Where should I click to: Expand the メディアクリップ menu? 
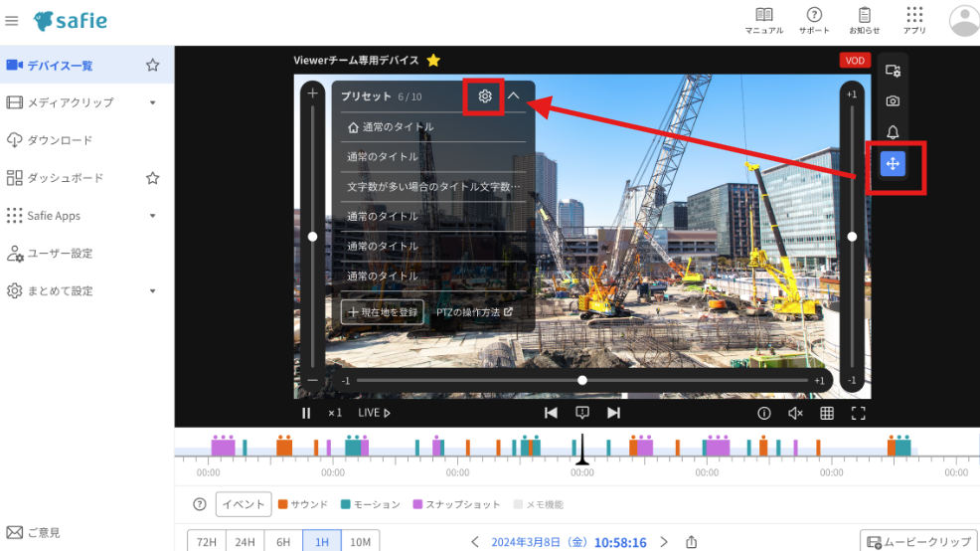[152, 102]
